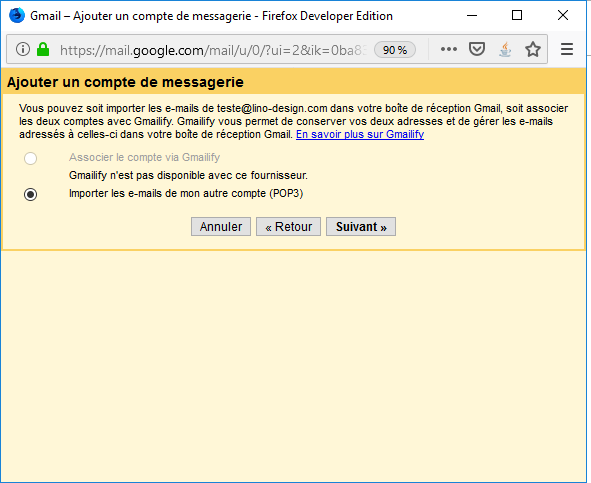Maximize the Firefox window
This screenshot has width=591, height=483.
click(x=517, y=15)
